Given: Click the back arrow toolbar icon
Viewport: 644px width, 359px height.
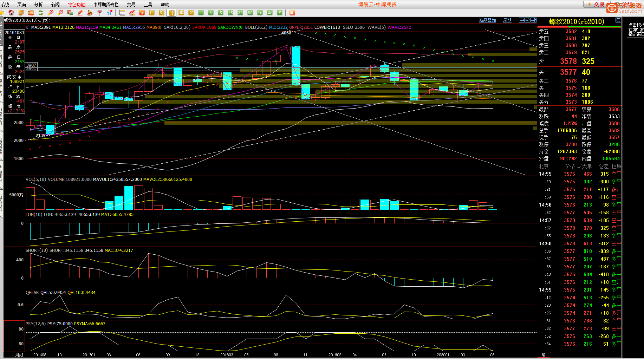Looking at the screenshot, I should 2,13.
